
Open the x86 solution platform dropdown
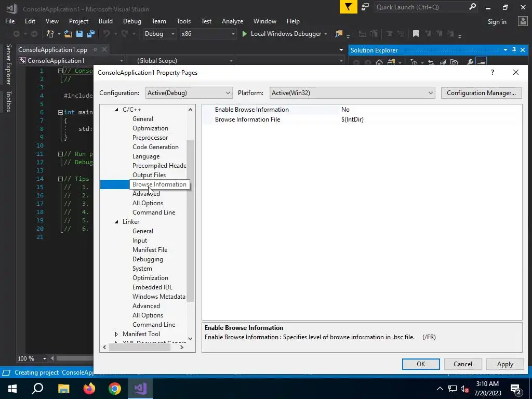click(x=208, y=34)
